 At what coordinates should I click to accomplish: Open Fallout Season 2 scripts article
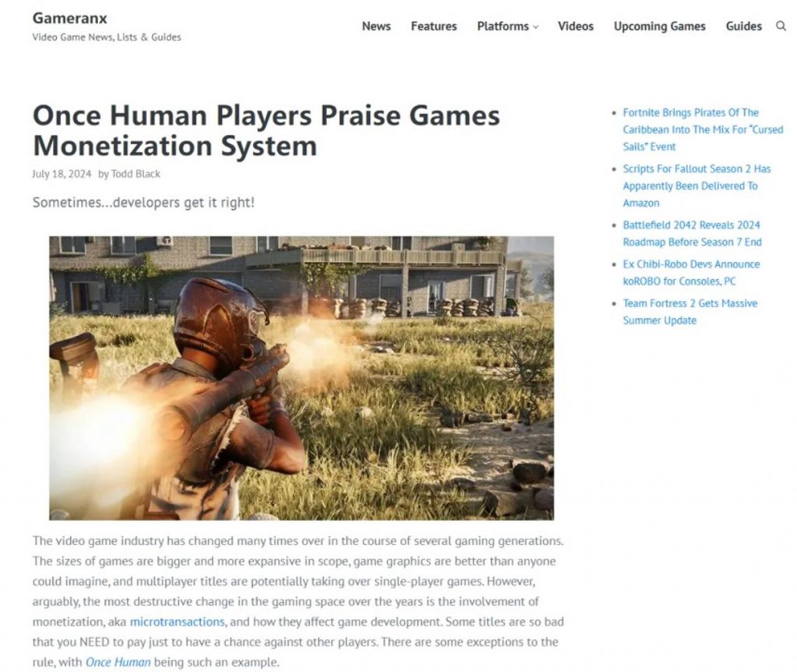coord(697,185)
